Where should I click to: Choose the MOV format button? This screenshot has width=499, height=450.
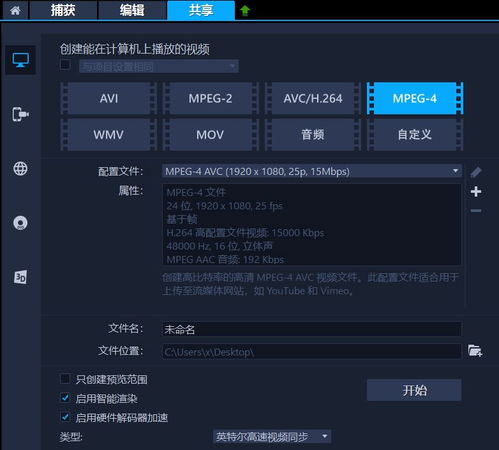210,135
